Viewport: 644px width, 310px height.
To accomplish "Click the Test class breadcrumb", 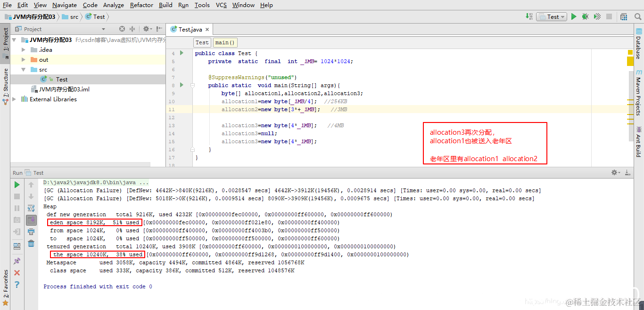I will click(x=202, y=42).
